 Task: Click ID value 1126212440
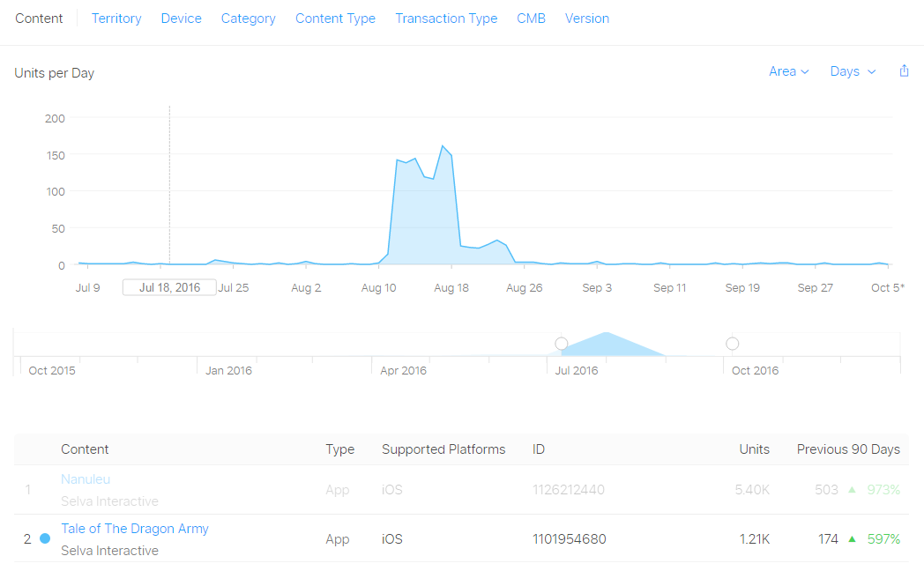pos(569,489)
